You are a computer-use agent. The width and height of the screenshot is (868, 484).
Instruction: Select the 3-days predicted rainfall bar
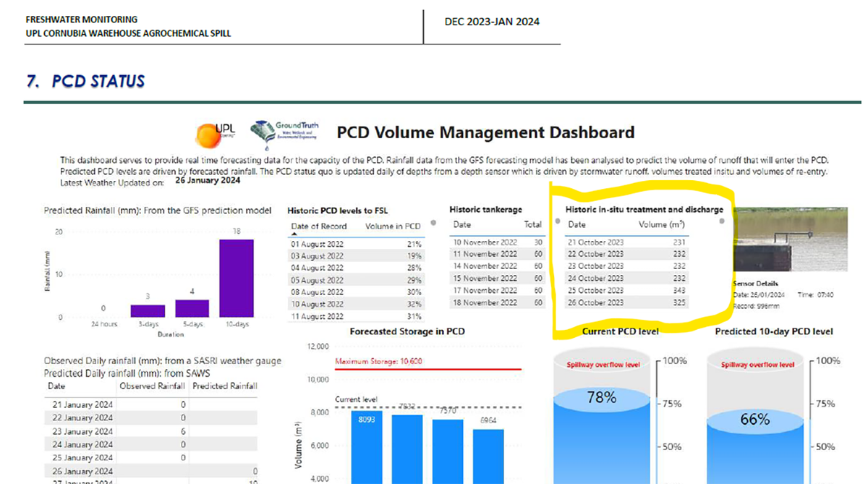pyautogui.click(x=148, y=311)
